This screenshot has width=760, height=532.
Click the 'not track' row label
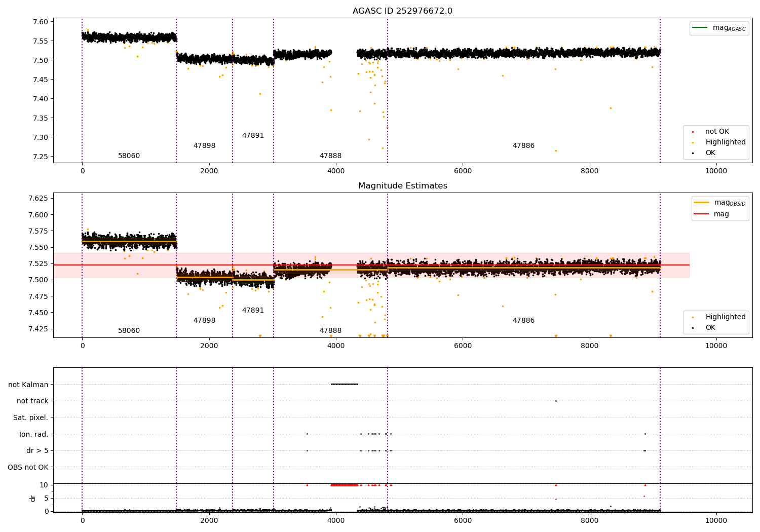click(x=32, y=401)
